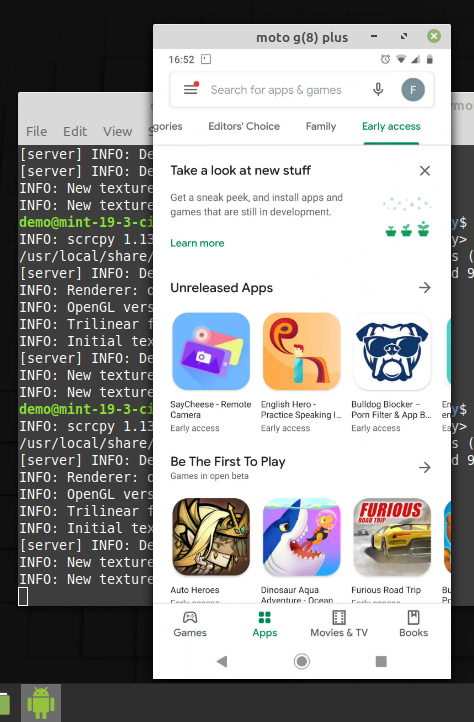This screenshot has width=474, height=722.
Task: Expand Be The First To Play arrow
Action: click(425, 467)
